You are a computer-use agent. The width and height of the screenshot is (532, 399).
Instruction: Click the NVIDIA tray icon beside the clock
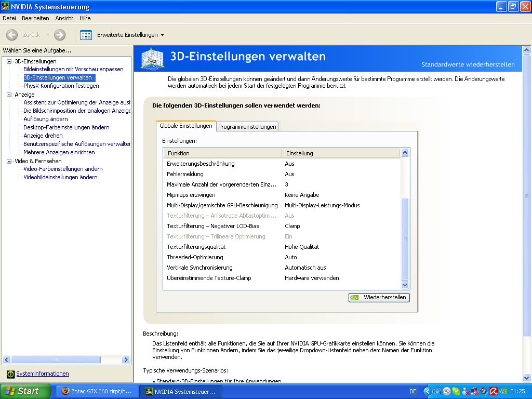coord(503,392)
